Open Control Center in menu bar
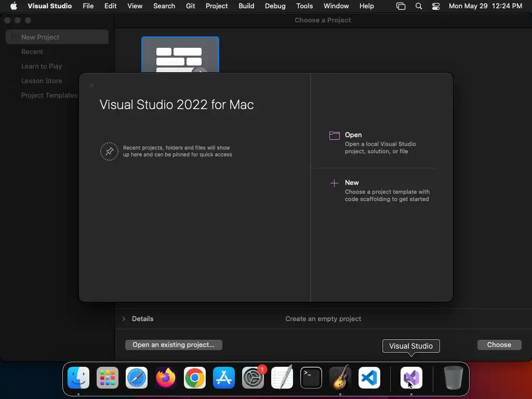The width and height of the screenshot is (532, 399). pyautogui.click(x=436, y=6)
